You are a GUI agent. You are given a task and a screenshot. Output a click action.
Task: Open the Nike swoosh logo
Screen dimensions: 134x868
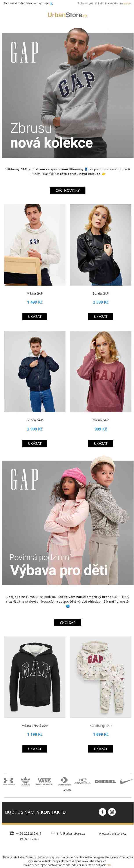[126, 782]
